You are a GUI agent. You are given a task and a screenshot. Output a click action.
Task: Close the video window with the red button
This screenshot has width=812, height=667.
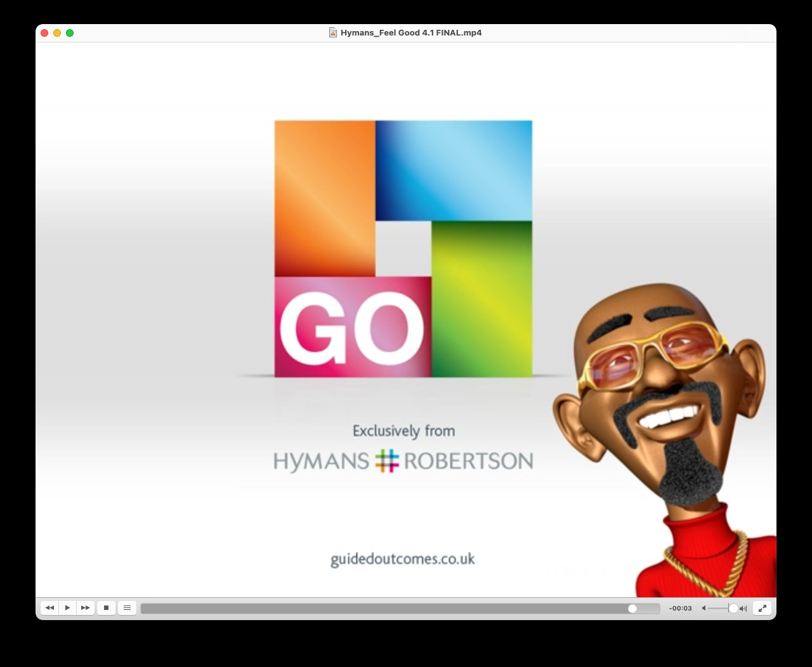click(x=44, y=33)
